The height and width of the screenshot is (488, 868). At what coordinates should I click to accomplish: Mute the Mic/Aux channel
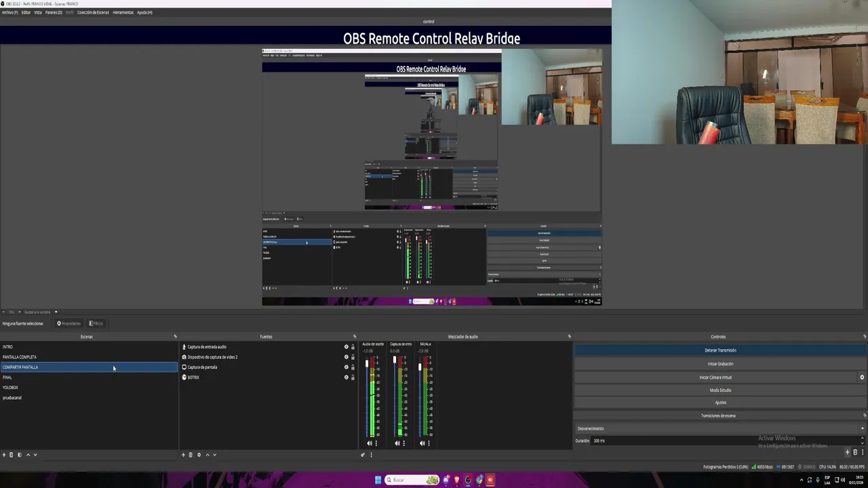pos(422,443)
